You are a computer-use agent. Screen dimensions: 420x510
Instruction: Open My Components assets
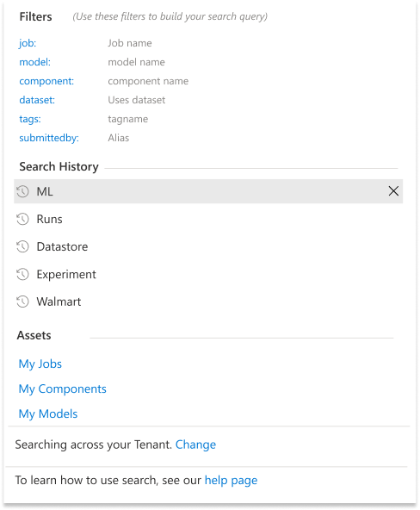point(62,389)
